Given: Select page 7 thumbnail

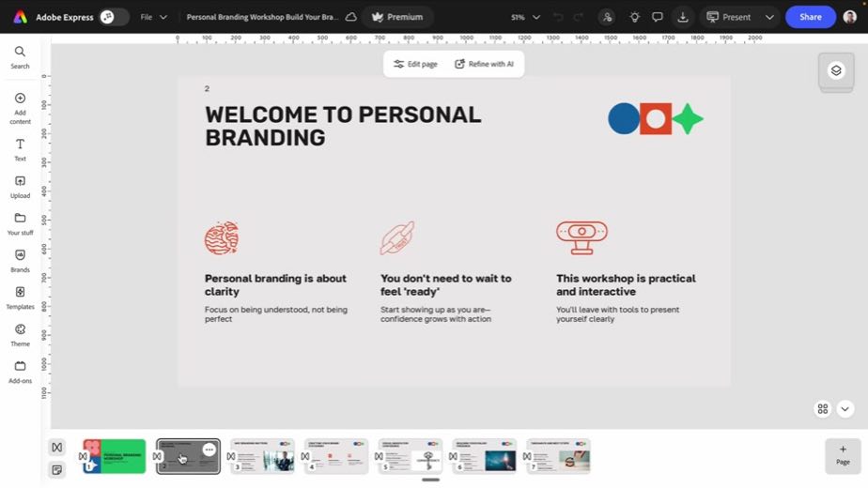Looking at the screenshot, I should click(x=558, y=456).
